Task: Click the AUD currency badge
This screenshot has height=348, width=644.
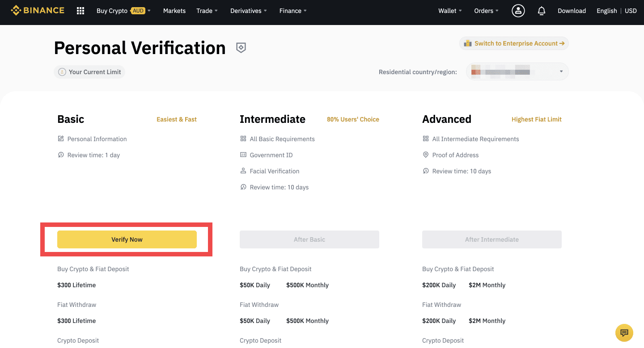Action: coord(138,11)
